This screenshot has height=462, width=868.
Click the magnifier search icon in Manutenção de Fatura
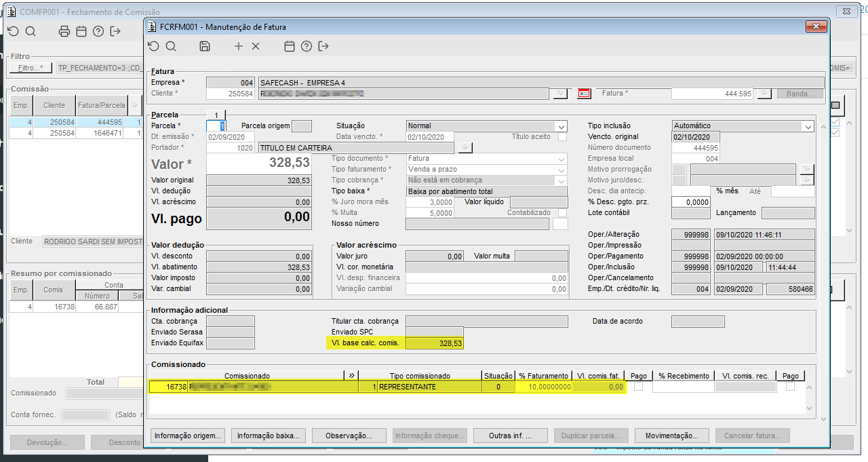tap(171, 46)
